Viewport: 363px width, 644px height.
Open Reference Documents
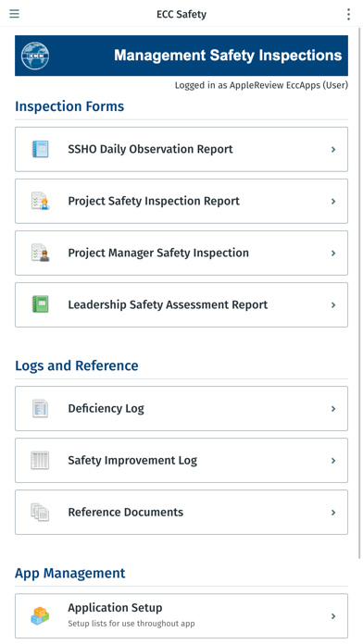tap(181, 512)
